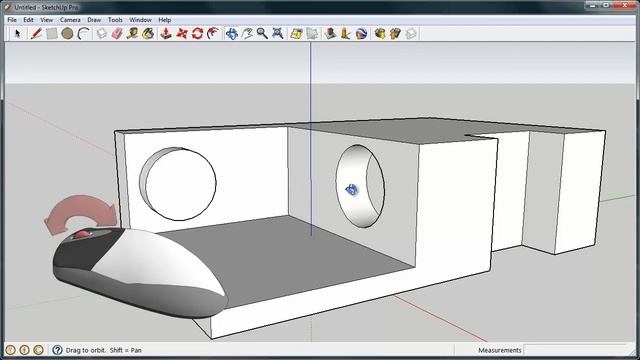Click the circular hole in the left wall
This screenshot has width=640, height=360.
(x=178, y=184)
